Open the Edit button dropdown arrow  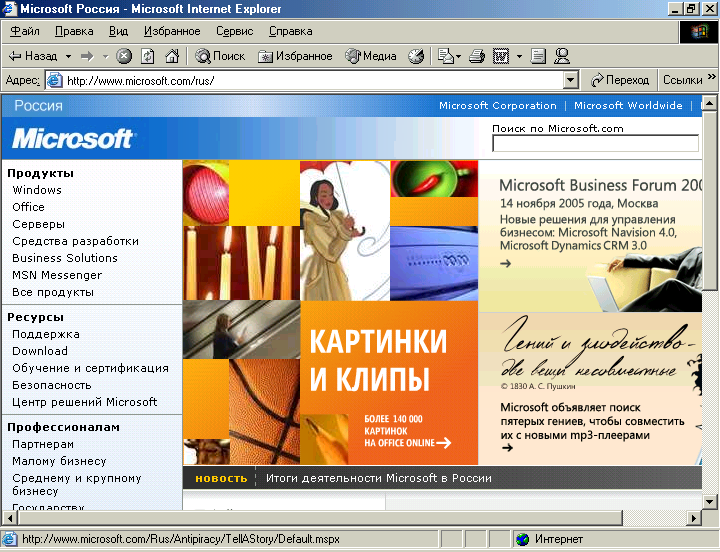pyautogui.click(x=519, y=56)
